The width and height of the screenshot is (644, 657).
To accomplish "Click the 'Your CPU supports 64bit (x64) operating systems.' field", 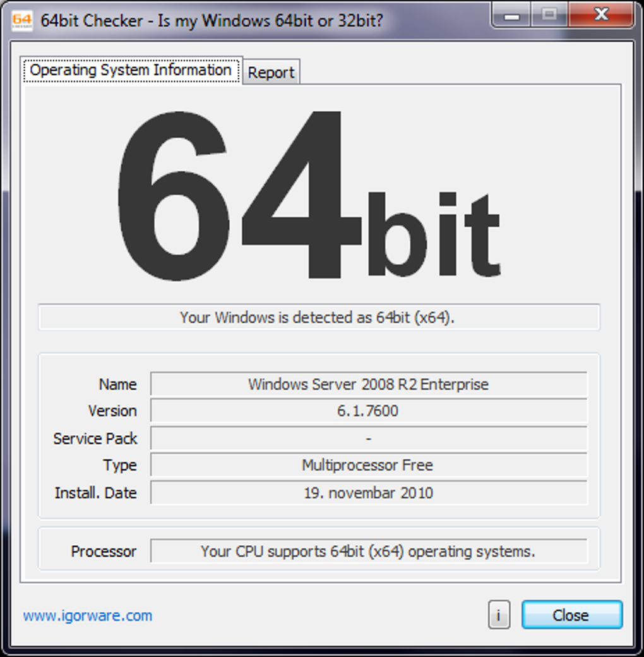I will click(369, 552).
